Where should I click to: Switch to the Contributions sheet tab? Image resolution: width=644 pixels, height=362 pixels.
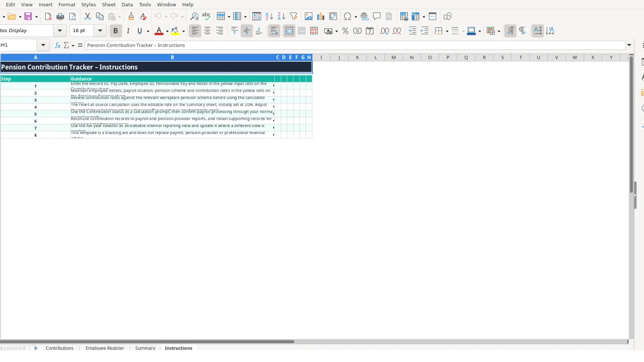60,348
